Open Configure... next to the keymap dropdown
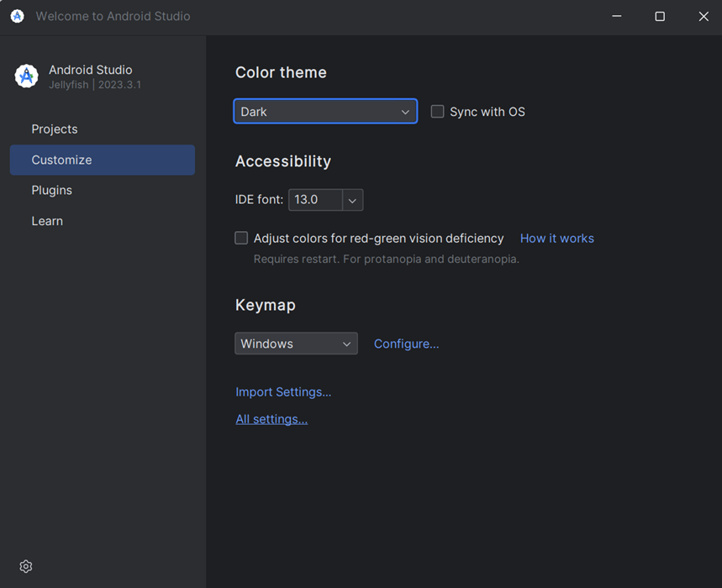The width and height of the screenshot is (722, 588). point(406,344)
